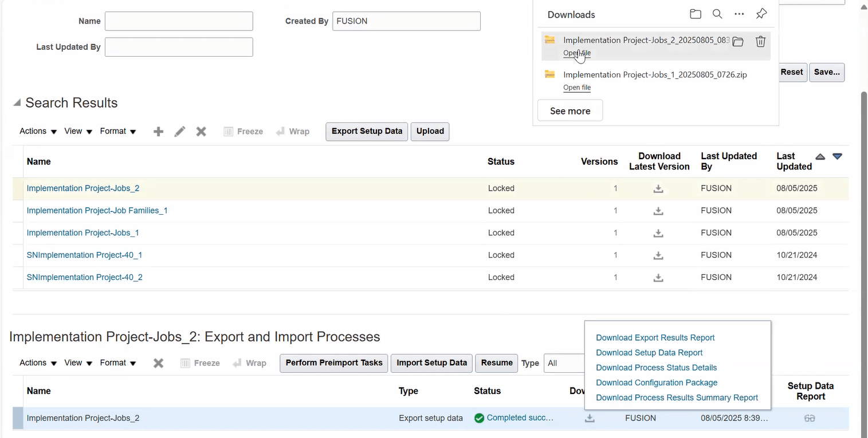Screen dimensions: 868x438
Task: Pin the Downloads panel
Action: 761,13
